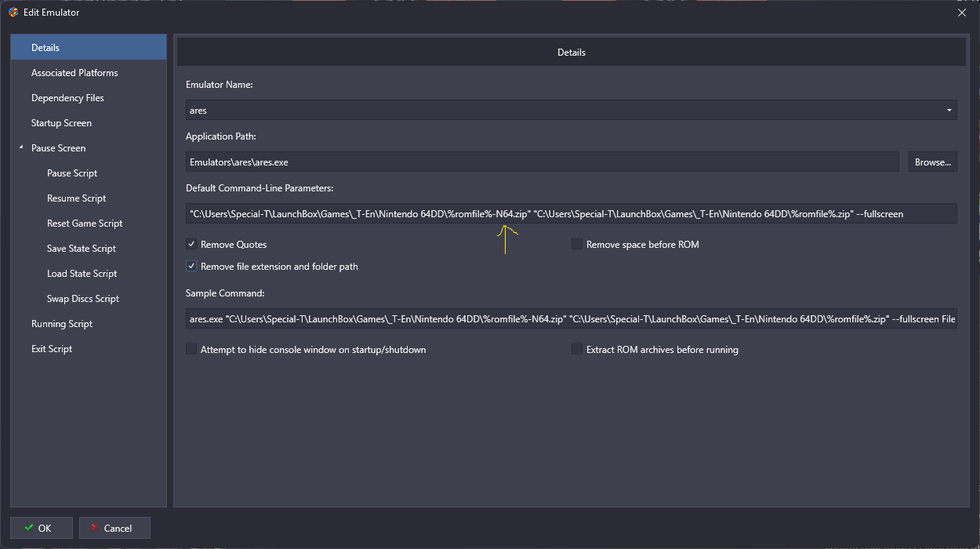980x549 pixels.
Task: Click Browse... button for application path
Action: pyautogui.click(x=933, y=162)
